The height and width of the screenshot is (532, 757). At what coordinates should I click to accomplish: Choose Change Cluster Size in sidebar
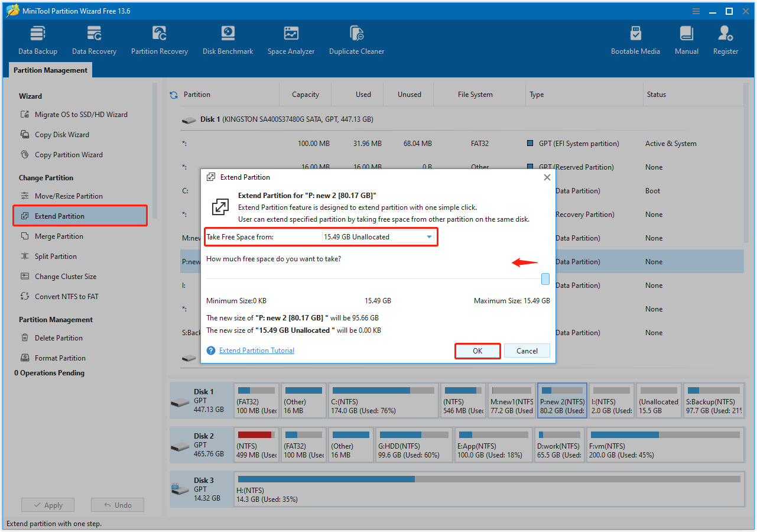tap(59, 277)
